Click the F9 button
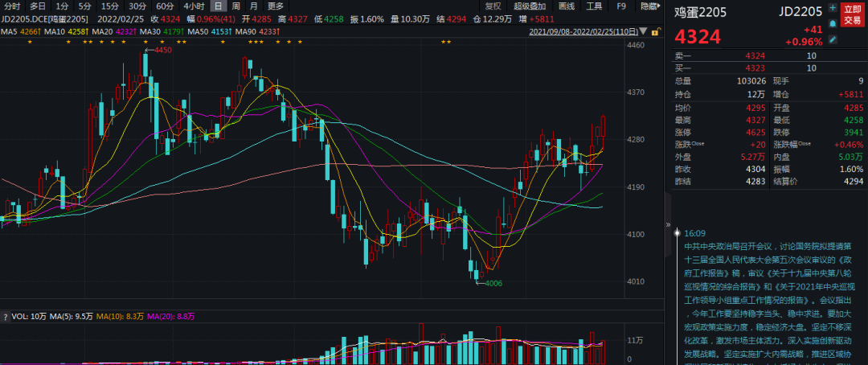This screenshot has width=868, height=365. (621, 6)
